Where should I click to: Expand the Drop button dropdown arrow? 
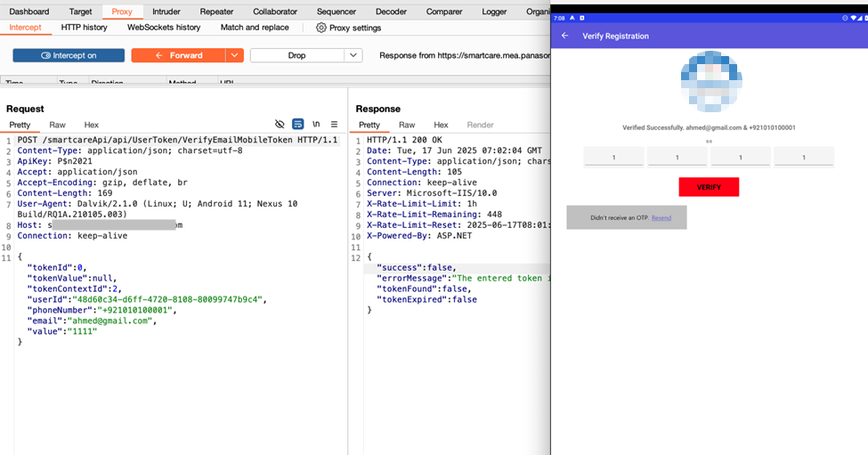pos(353,55)
